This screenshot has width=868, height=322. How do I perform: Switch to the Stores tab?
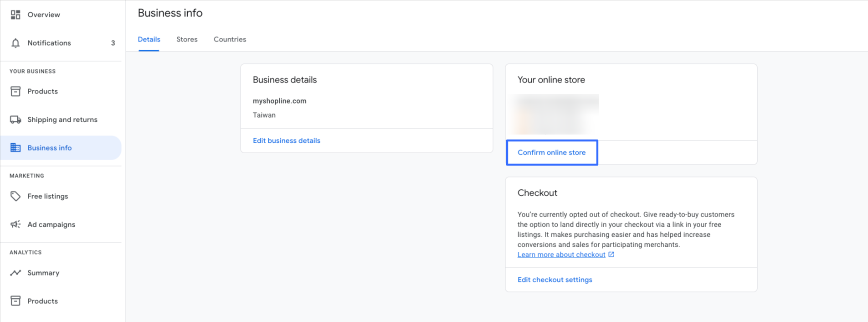click(x=187, y=39)
